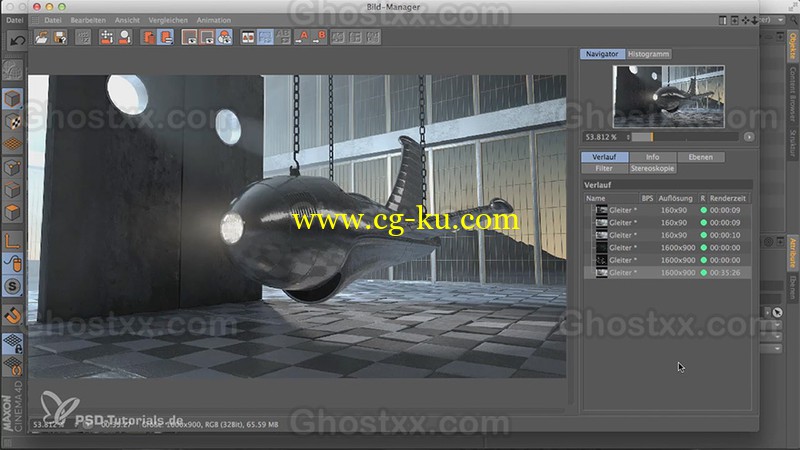Toggle the highlighted colored-circles channel icon
The height and width of the screenshot is (450, 800).
click(224, 37)
